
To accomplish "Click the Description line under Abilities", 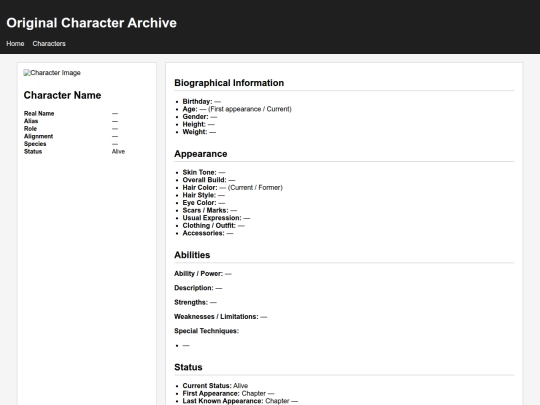I will pos(198,288).
